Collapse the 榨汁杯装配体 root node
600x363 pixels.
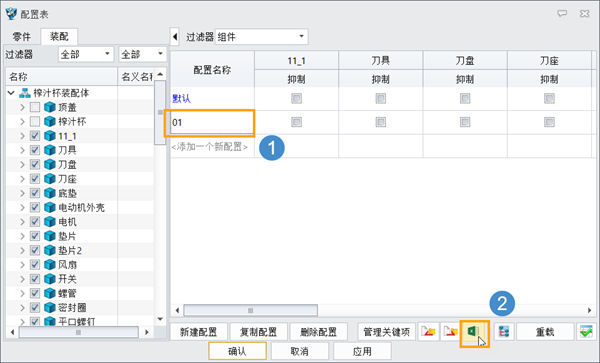tap(11, 93)
